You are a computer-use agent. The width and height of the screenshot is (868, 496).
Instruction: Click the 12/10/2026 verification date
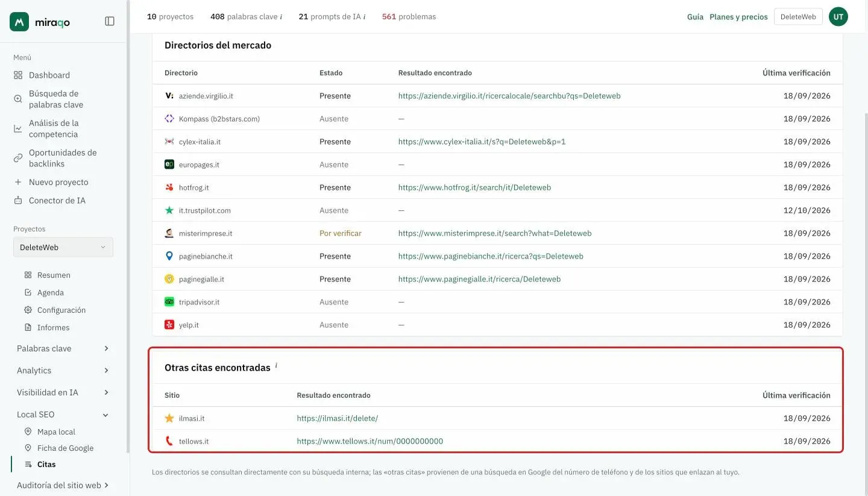[807, 210]
